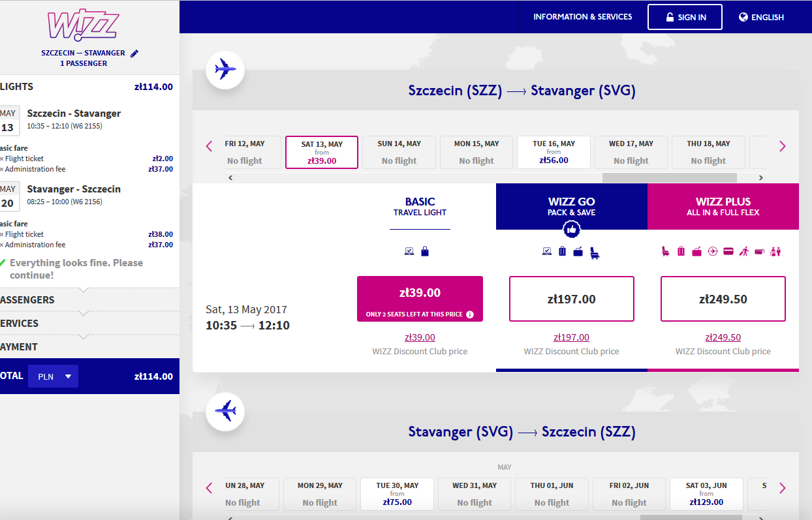Screen dimensions: 812x520
Task: Click the thumbs-up badge under WIZZ GO
Action: [572, 230]
